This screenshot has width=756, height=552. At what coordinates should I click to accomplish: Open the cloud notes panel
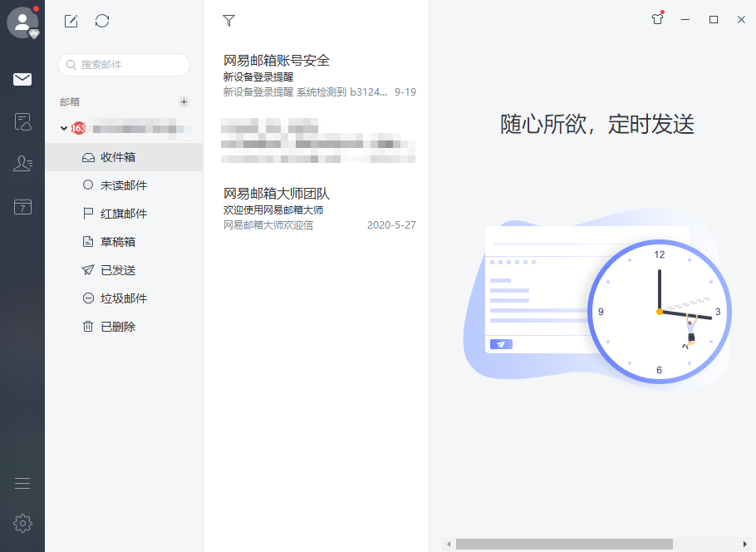[22, 121]
